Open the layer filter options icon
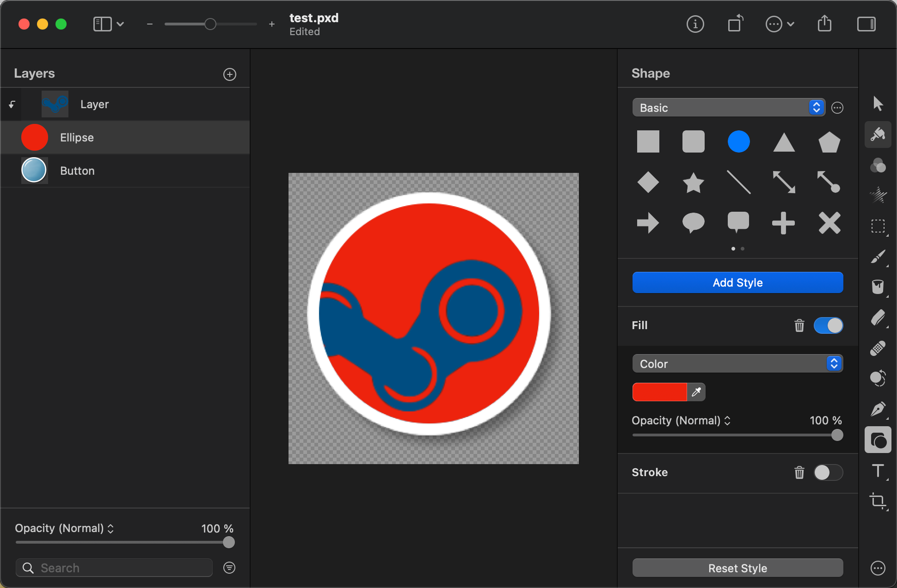The width and height of the screenshot is (897, 588). tap(229, 568)
